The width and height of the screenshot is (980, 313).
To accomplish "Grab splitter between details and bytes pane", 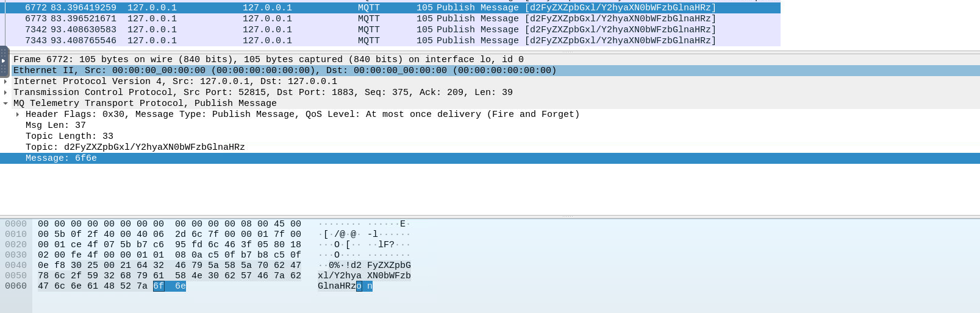I will pyautogui.click(x=567, y=217).
